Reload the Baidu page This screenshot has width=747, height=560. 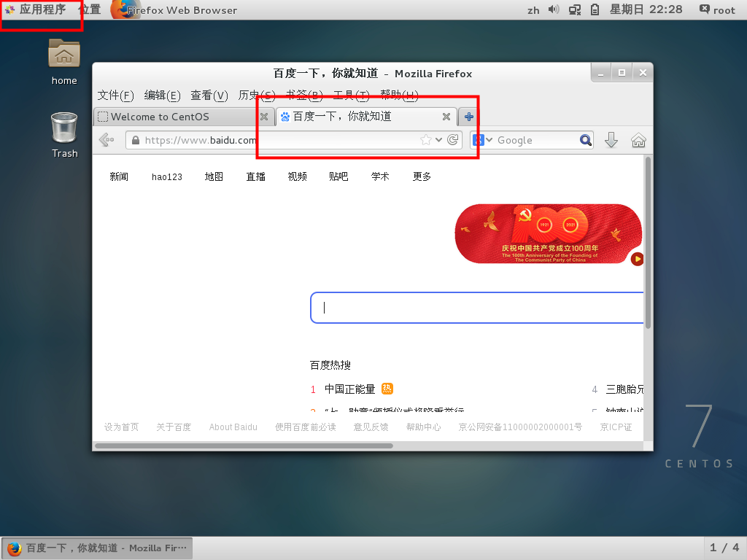[x=452, y=139]
